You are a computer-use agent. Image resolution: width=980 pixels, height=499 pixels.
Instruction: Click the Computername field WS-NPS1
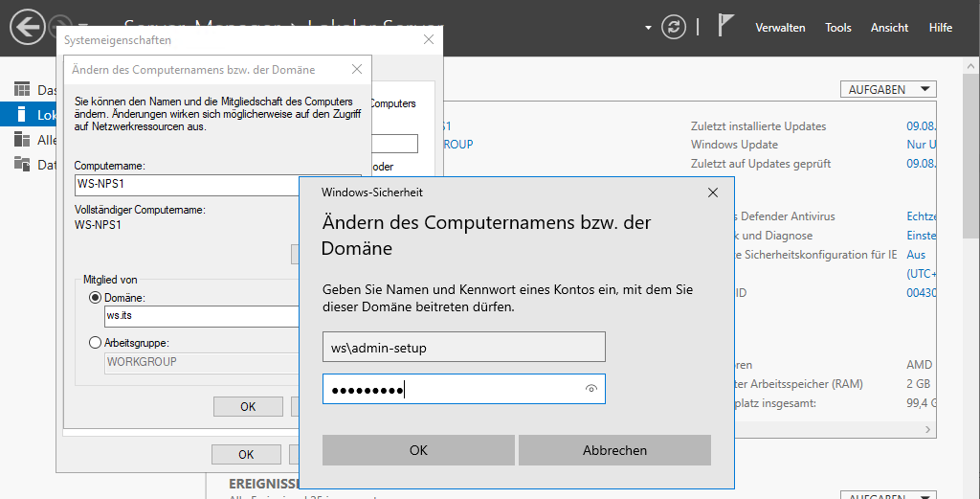tap(188, 185)
